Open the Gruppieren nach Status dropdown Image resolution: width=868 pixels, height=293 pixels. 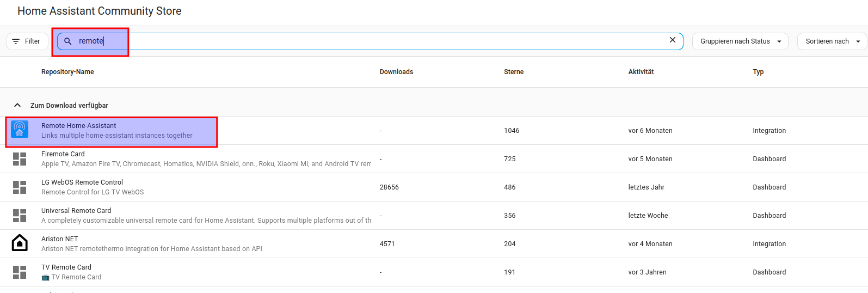740,41
